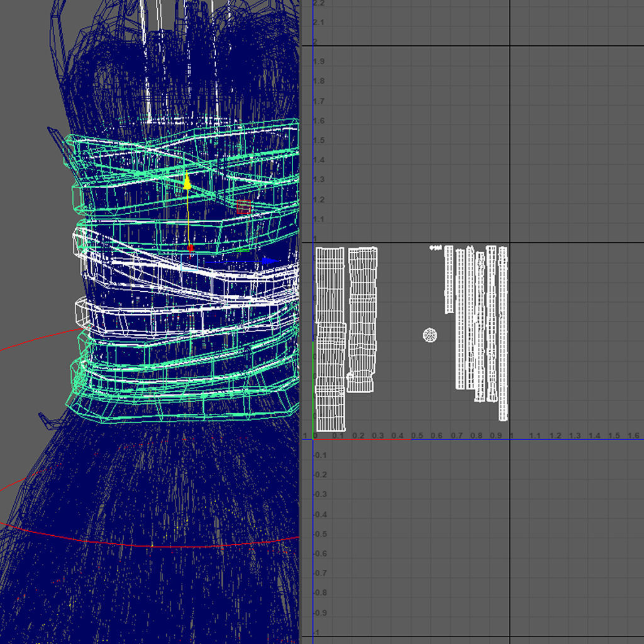This screenshot has width=644, height=644.
Task: Click the '-0.5' grid label on V axis
Action: pyautogui.click(x=320, y=534)
